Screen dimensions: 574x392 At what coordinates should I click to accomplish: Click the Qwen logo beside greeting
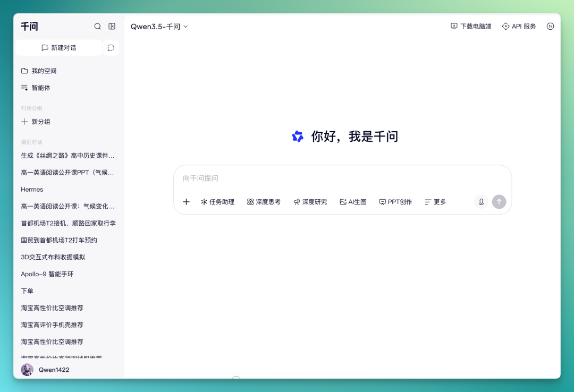(298, 137)
